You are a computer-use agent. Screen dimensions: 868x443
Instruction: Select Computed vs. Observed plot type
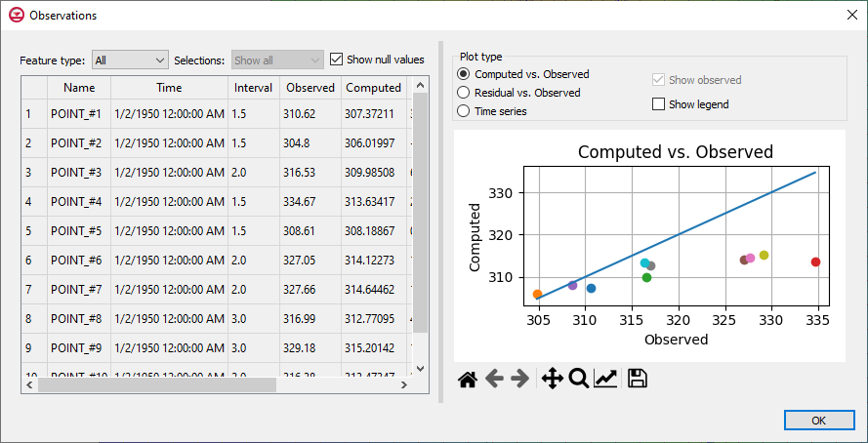click(x=464, y=73)
